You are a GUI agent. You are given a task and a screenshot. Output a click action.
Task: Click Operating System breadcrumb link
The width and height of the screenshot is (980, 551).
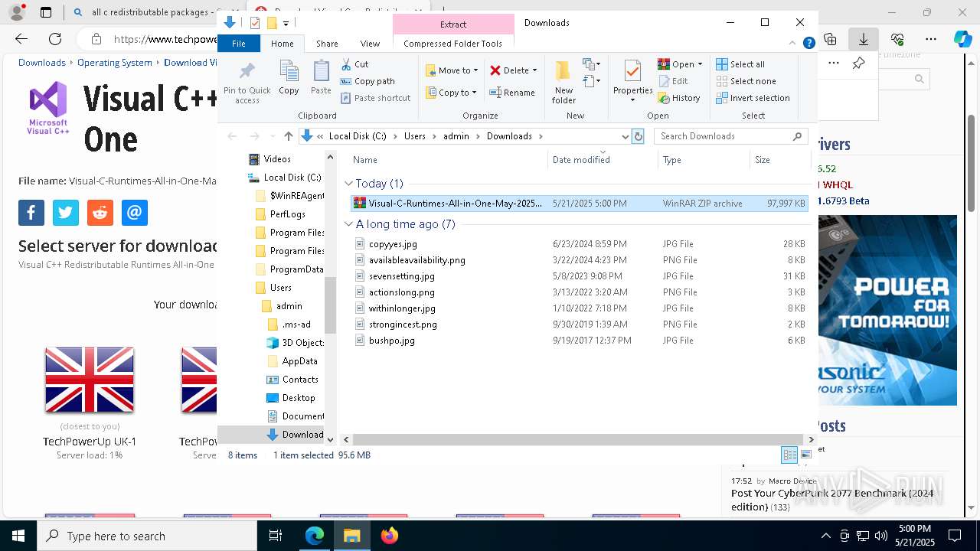coord(115,63)
